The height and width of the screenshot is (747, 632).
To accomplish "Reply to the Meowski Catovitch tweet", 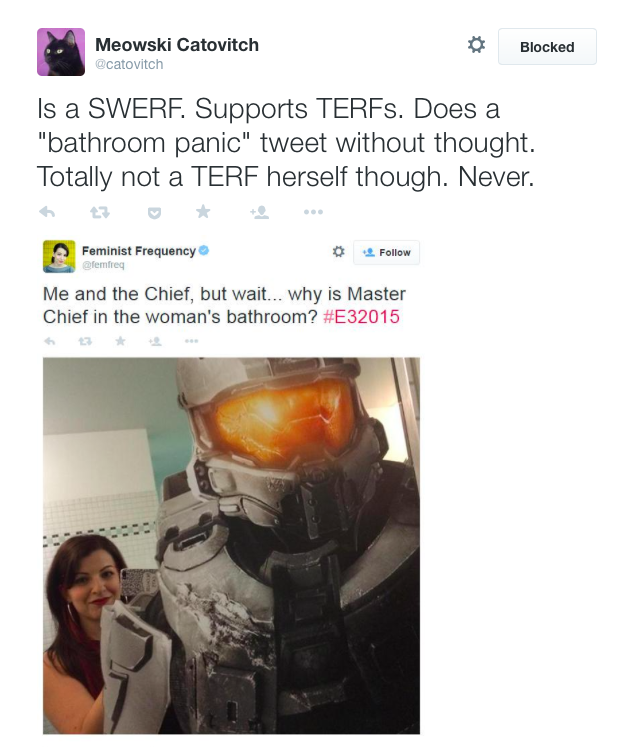I will pyautogui.click(x=47, y=212).
